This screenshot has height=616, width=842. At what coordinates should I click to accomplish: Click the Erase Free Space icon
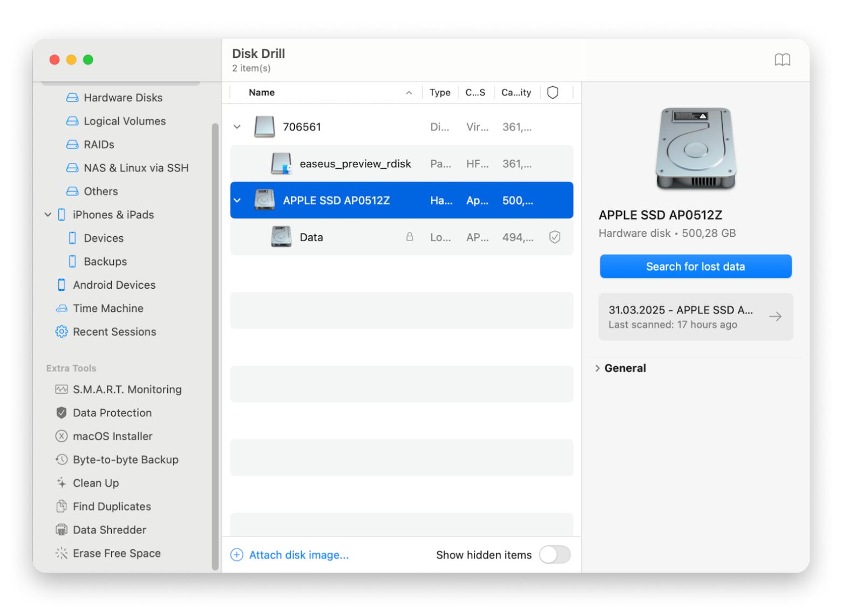click(x=62, y=553)
